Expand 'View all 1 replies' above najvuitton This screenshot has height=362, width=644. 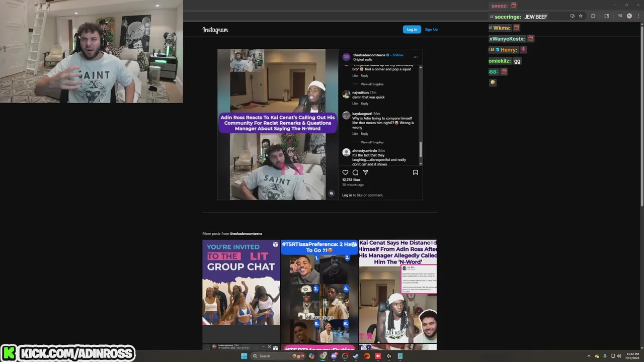372,84
